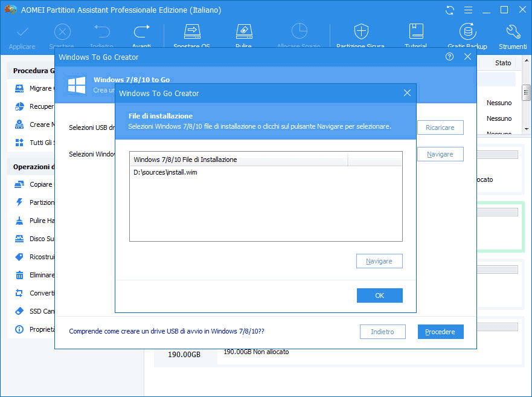Viewport: 532px width, 397px height.
Task: Click the Ricaricare button
Action: [x=440, y=127]
